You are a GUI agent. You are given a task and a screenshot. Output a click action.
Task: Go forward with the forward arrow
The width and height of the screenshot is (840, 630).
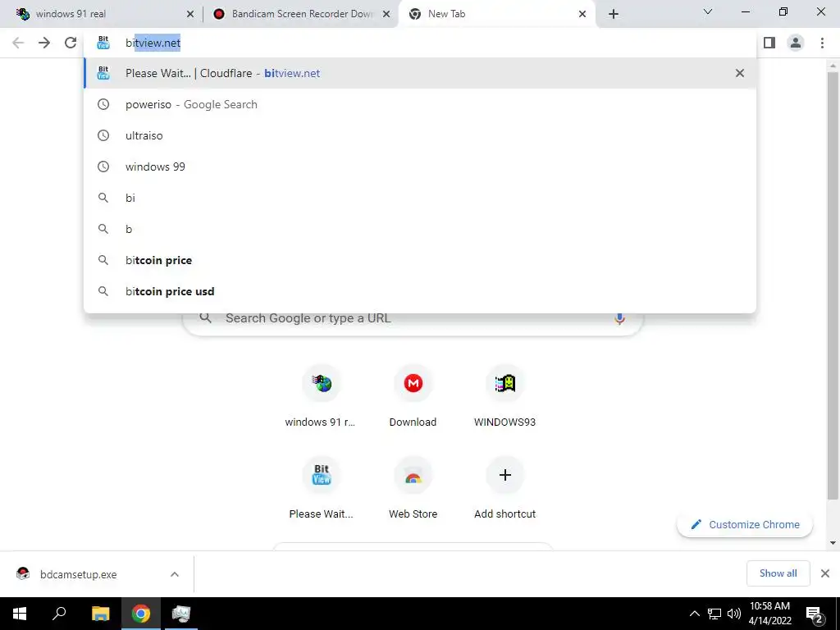44,43
